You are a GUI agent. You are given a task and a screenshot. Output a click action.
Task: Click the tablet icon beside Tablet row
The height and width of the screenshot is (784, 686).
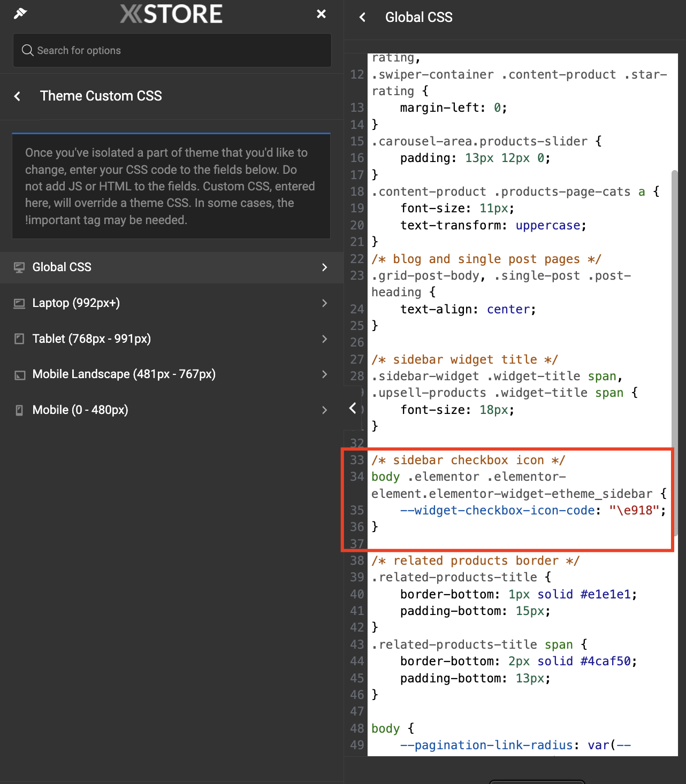[x=19, y=339]
